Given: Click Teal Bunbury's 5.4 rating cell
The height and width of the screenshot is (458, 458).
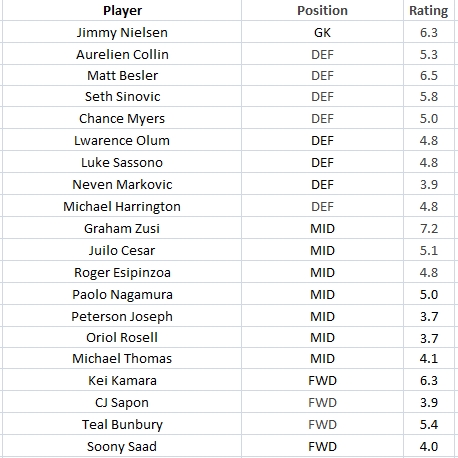Looking at the screenshot, I should [x=429, y=424].
